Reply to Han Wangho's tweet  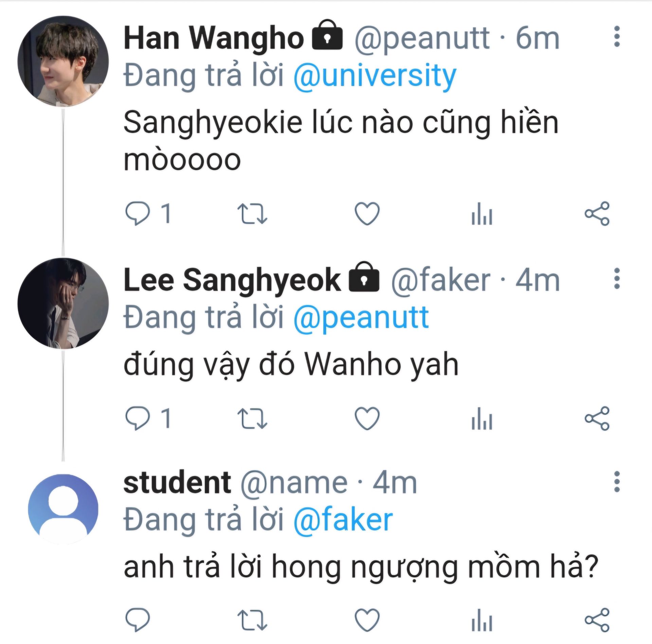coord(138,213)
